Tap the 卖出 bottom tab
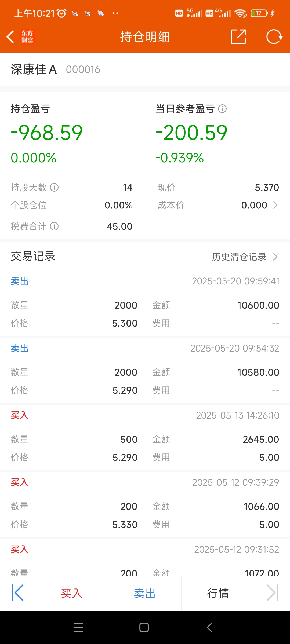 [145, 593]
